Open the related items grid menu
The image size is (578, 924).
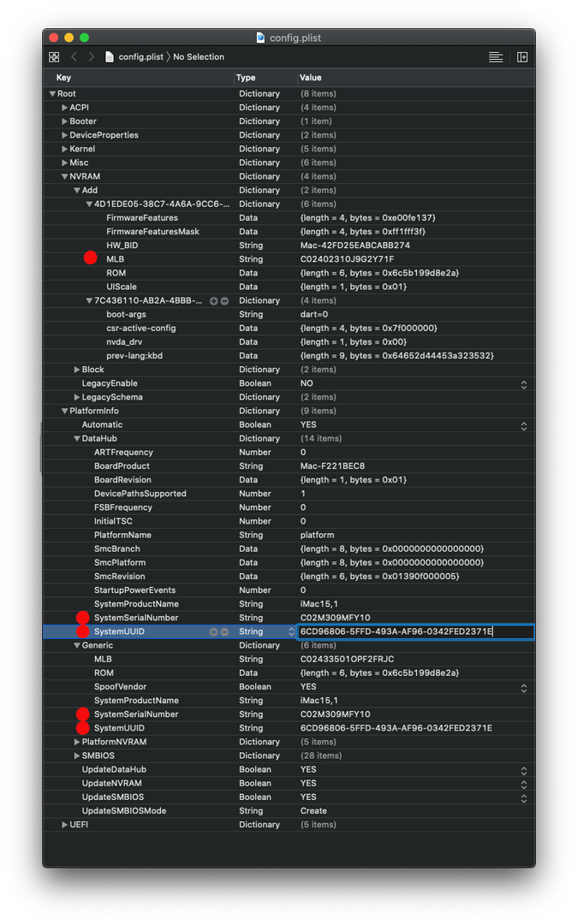click(54, 57)
